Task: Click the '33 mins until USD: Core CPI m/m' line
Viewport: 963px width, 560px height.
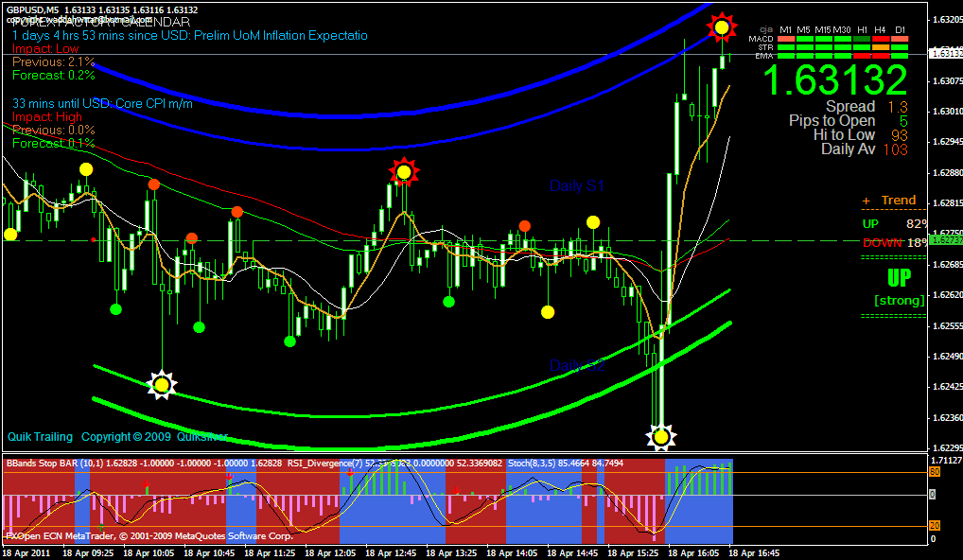Action: tap(102, 103)
